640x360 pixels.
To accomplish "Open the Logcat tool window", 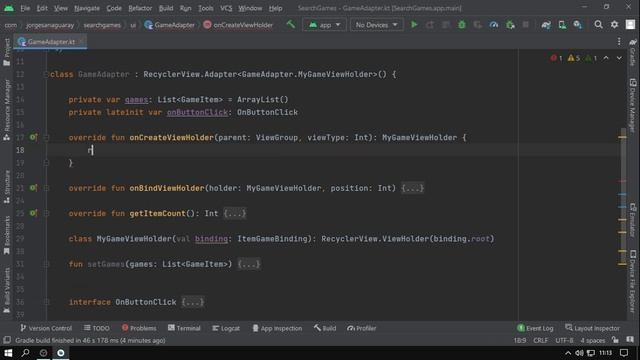I will pos(226,328).
